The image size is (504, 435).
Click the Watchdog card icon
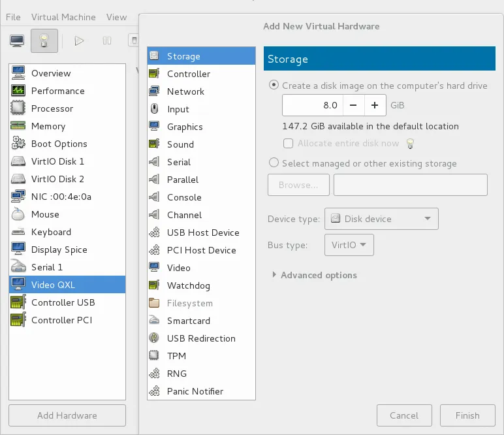(154, 285)
